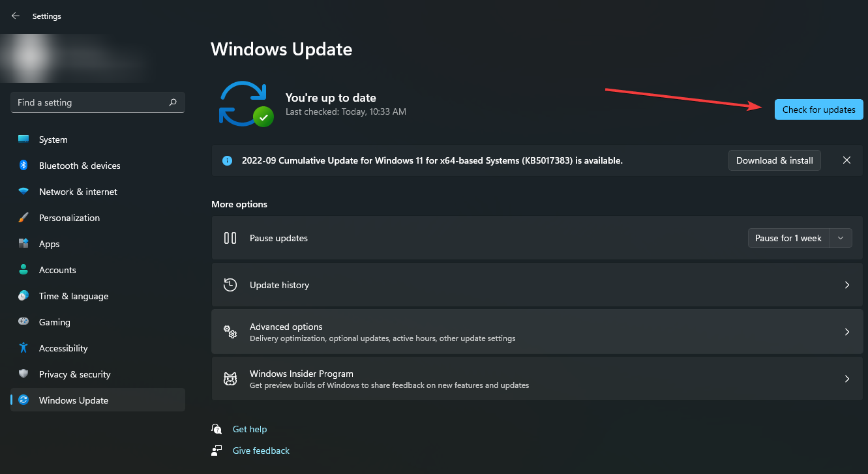Click the Advanced options gears icon
868x474 pixels.
coord(230,332)
